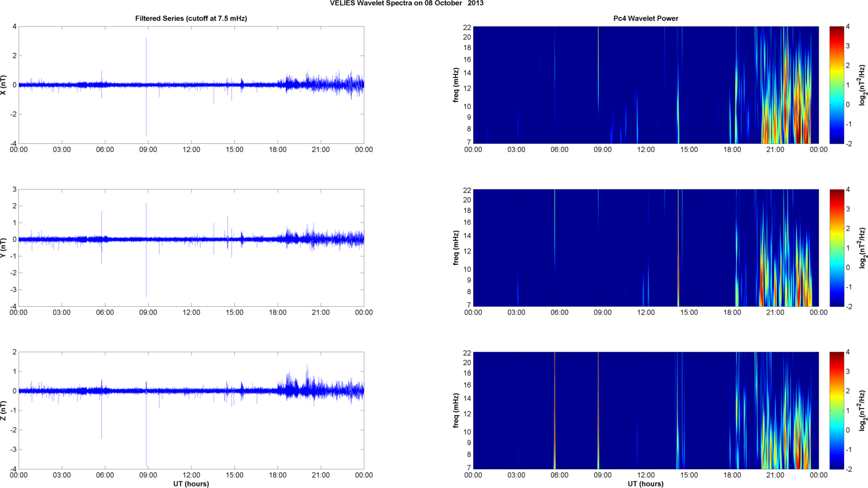Click the 'freq (mHz)' label of the middle spectrum
Image resolution: width=868 pixels, height=488 pixels.
click(x=456, y=248)
